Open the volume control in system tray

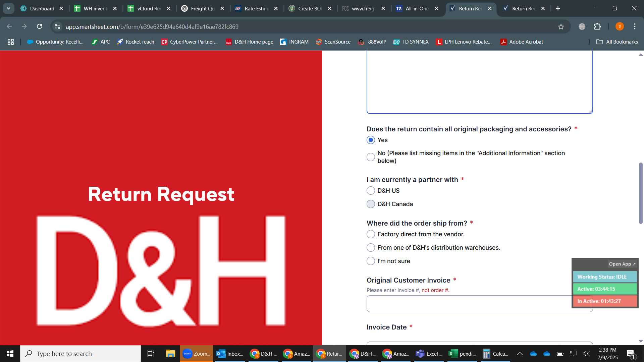(587, 354)
